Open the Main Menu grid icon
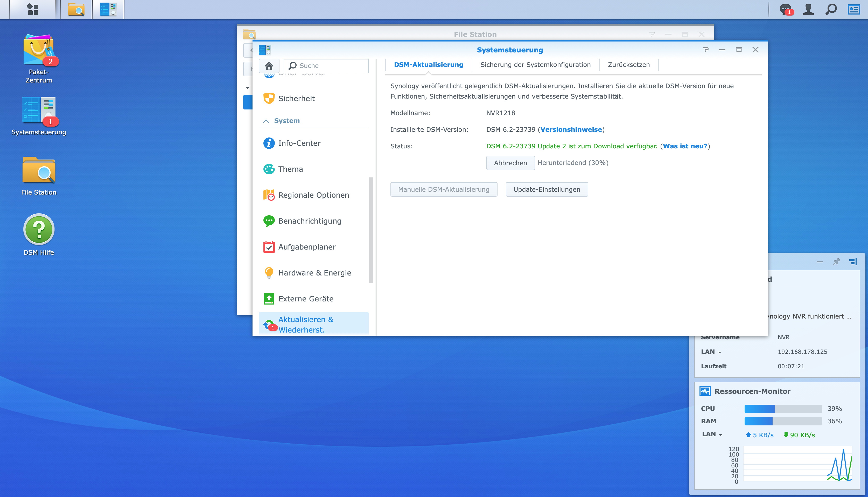Image resolution: width=868 pixels, height=497 pixels. pyautogui.click(x=32, y=9)
